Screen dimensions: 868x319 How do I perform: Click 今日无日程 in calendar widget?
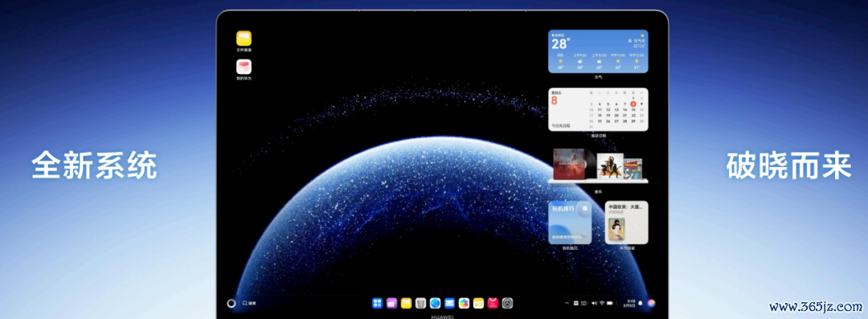[561, 125]
